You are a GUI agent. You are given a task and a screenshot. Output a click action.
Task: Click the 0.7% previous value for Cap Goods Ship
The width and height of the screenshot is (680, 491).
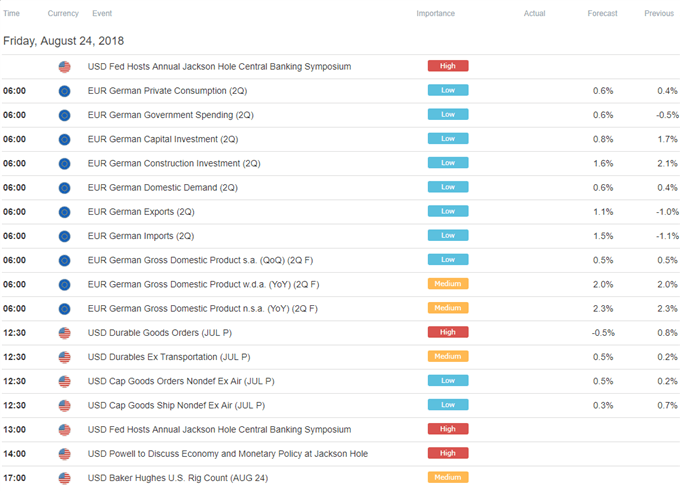click(667, 406)
